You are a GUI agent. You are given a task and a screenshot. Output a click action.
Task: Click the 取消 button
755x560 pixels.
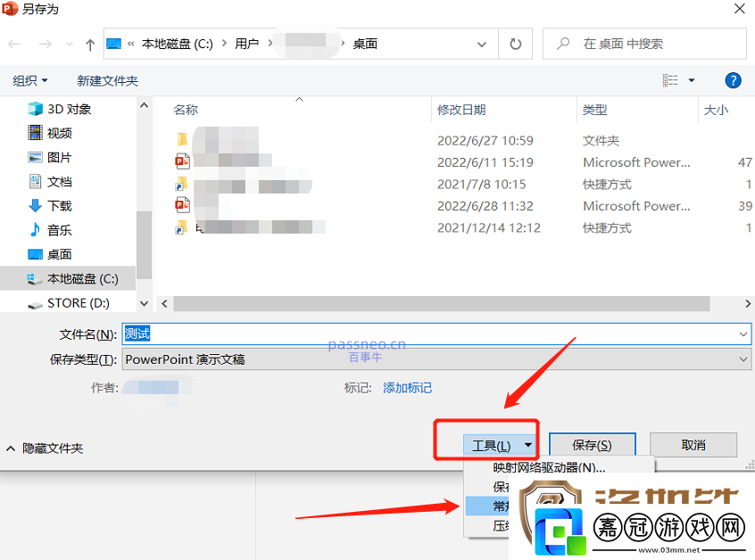pos(693,445)
